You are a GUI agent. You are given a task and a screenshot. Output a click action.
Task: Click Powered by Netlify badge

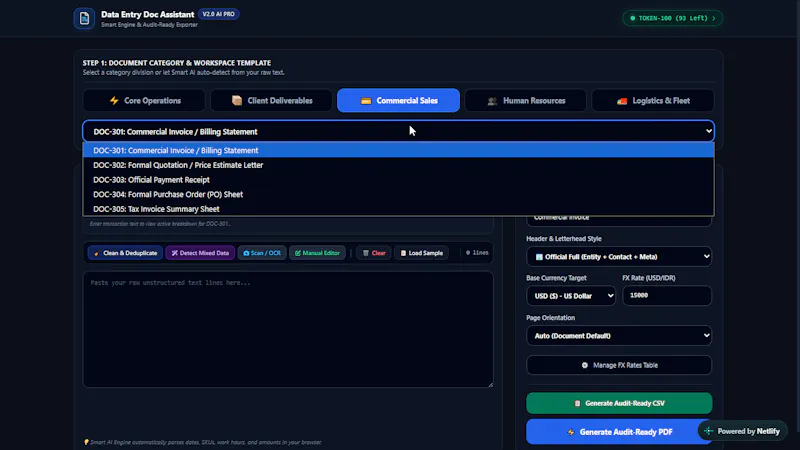coord(743,431)
